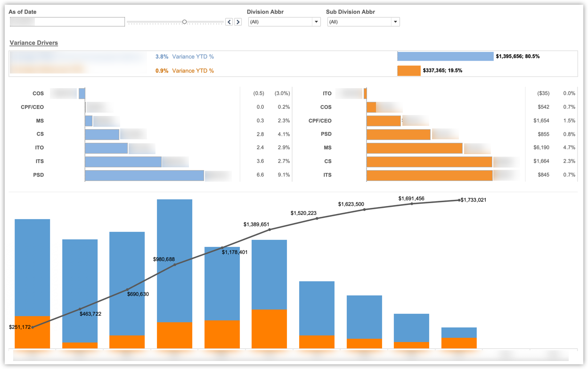Click the next date arrow button
Image resolution: width=588 pixels, height=369 pixels.
[238, 22]
